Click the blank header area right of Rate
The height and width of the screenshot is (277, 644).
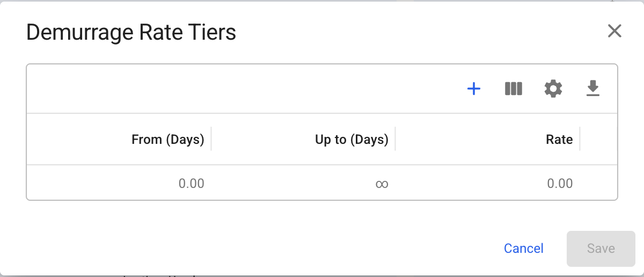click(598, 140)
